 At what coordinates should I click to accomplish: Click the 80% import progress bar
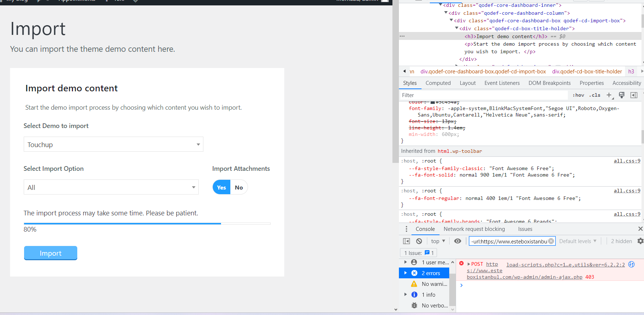pyautogui.click(x=147, y=224)
